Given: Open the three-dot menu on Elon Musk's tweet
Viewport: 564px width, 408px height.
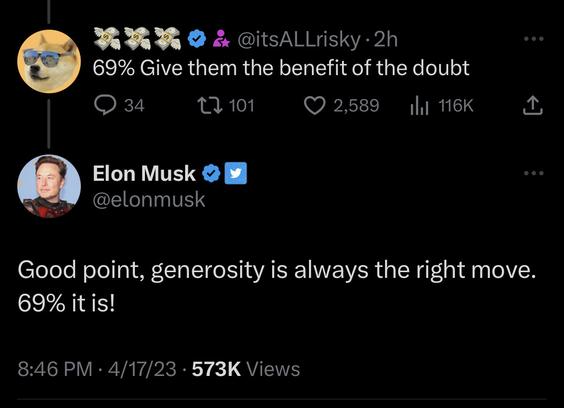Looking at the screenshot, I should tap(534, 173).
